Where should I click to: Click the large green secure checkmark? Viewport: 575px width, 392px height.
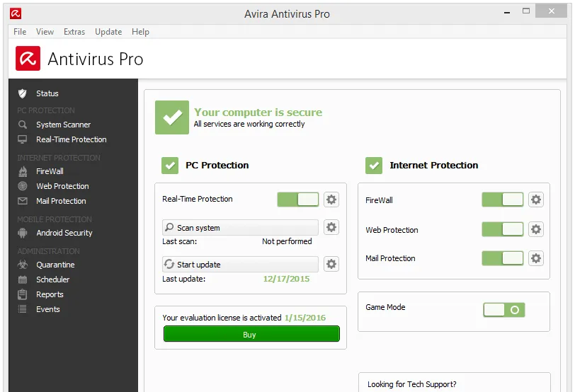click(172, 117)
